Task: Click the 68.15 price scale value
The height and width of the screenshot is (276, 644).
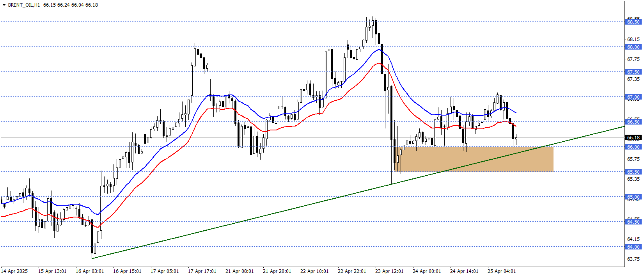Action: (x=633, y=39)
